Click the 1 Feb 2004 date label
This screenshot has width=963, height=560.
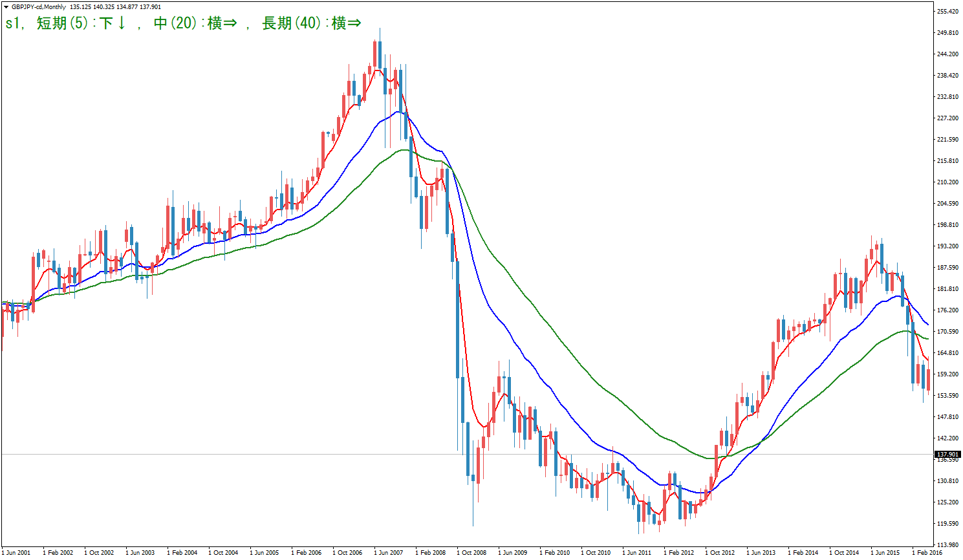pos(182,553)
